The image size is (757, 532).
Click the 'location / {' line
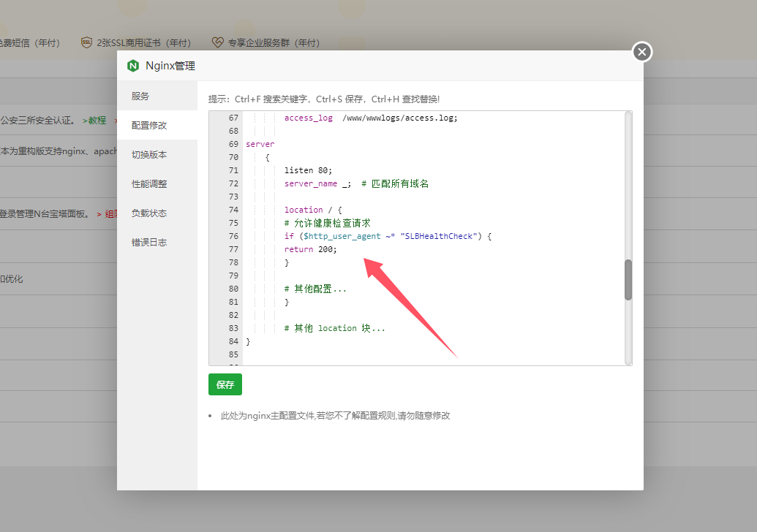click(x=313, y=210)
